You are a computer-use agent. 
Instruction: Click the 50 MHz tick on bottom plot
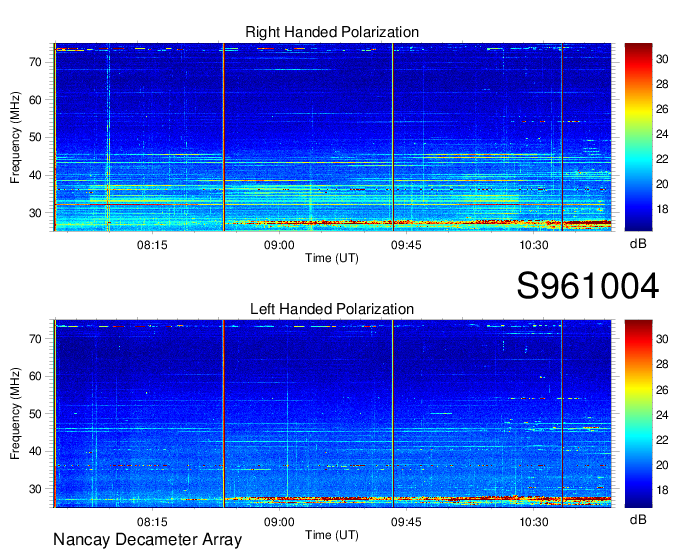(x=36, y=414)
